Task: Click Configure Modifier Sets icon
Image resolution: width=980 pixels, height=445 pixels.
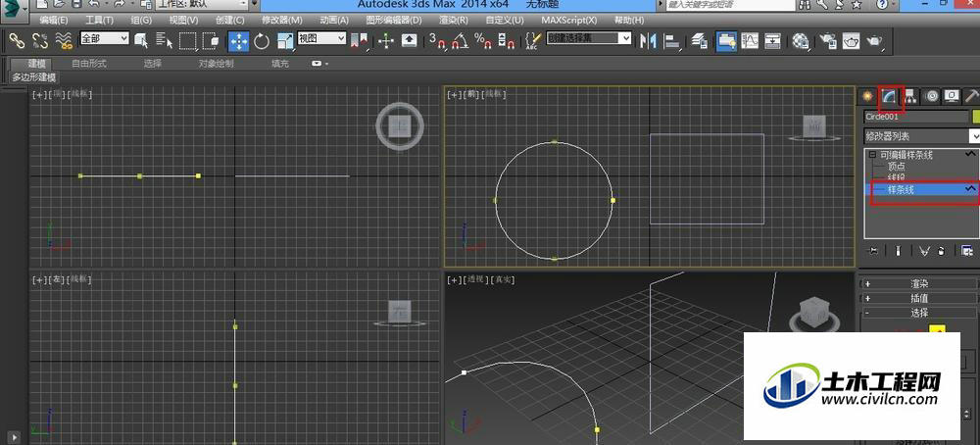Action: (x=967, y=251)
